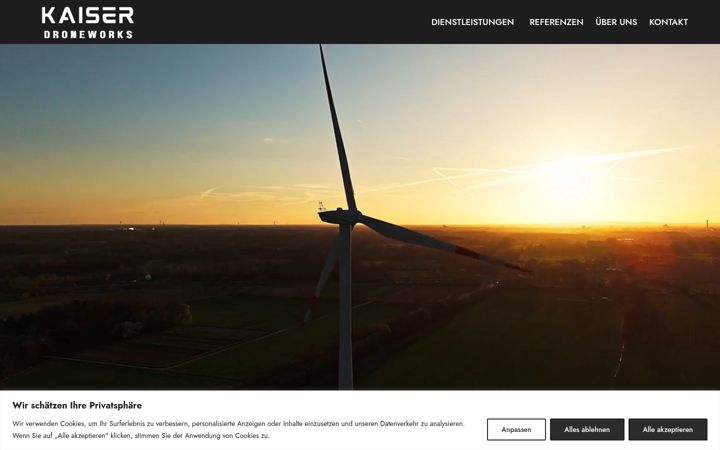Click the wind turbine hero video
This screenshot has width=720, height=450.
click(360, 217)
